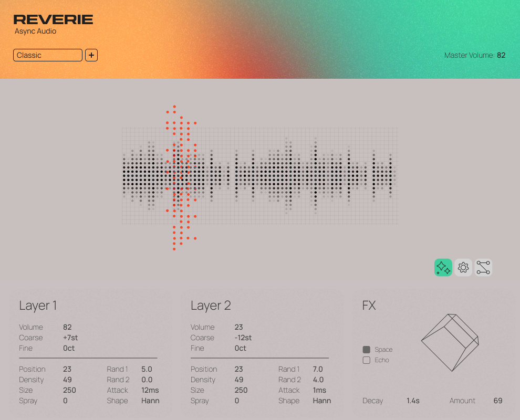
Task: Click the FX Decay value 1.4s
Action: coord(413,401)
